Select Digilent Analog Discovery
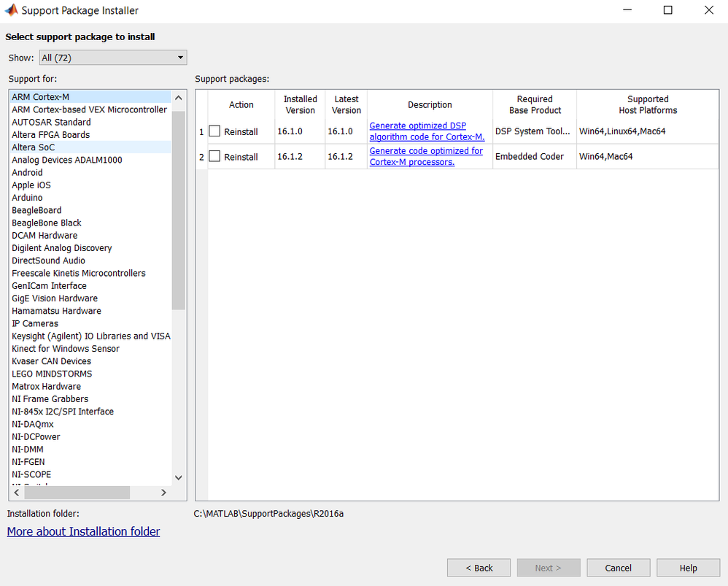The width and height of the screenshot is (728, 586). (x=90, y=248)
